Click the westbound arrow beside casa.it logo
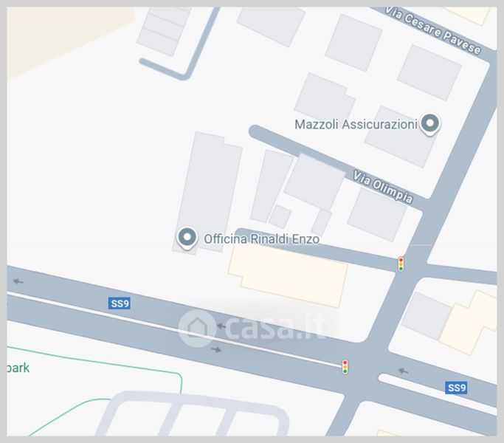Viewport: 504px width, 443px height. 221,326
